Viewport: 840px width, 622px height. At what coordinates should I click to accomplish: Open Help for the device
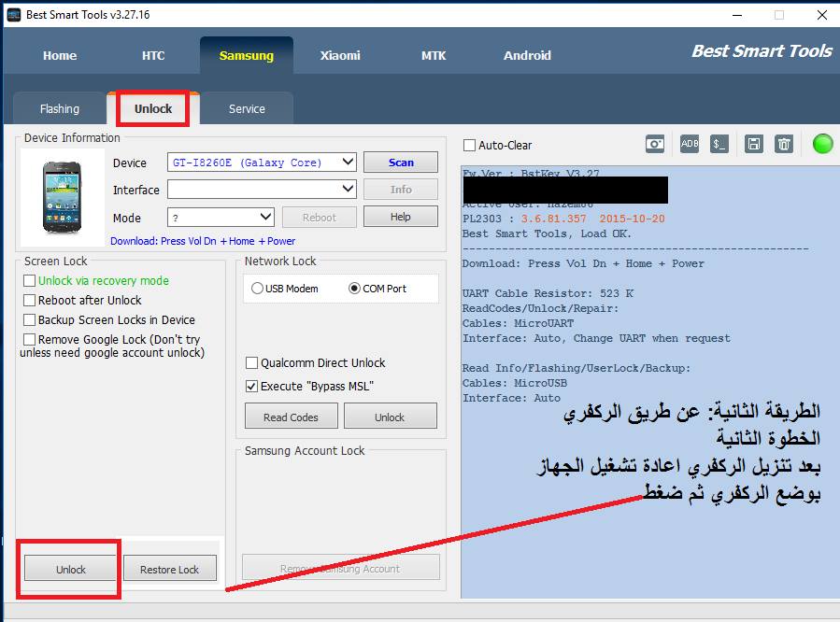point(401,217)
